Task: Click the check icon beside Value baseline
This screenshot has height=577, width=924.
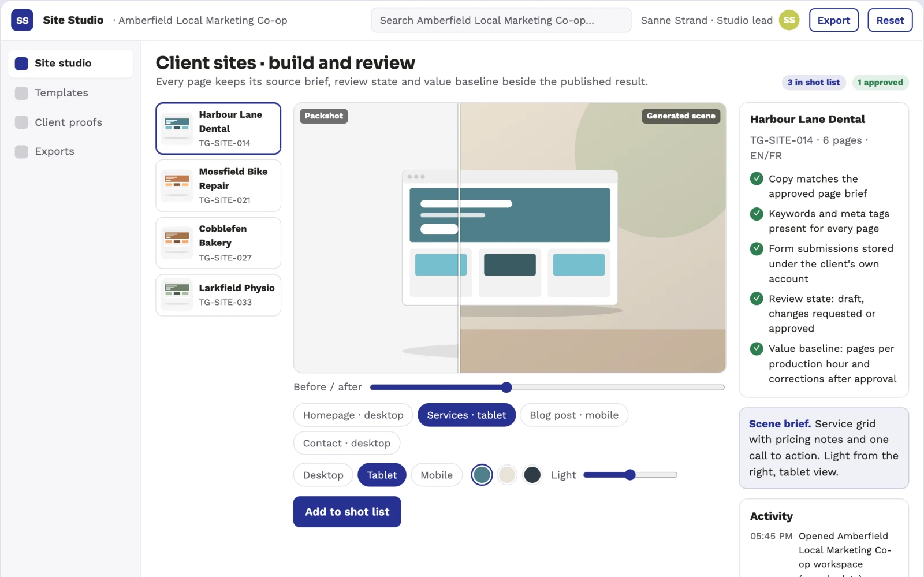Action: pyautogui.click(x=757, y=348)
